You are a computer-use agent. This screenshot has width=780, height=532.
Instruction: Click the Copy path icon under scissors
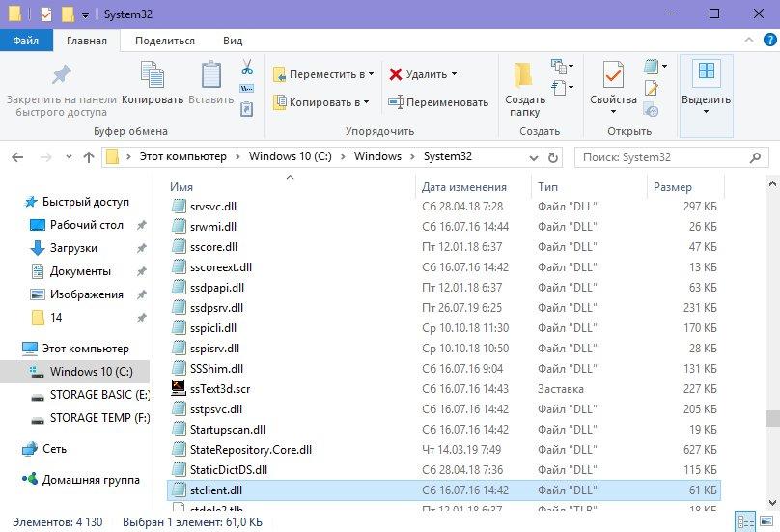point(247,89)
